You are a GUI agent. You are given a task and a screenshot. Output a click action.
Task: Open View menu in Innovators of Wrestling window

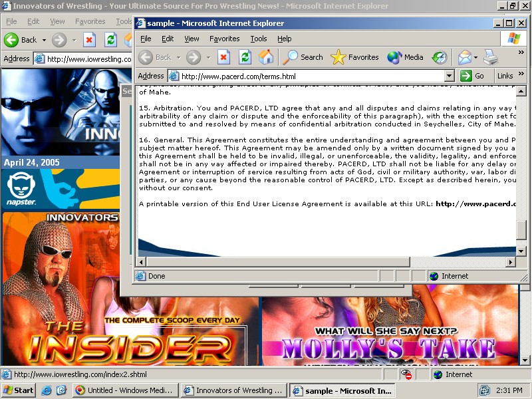point(57,21)
